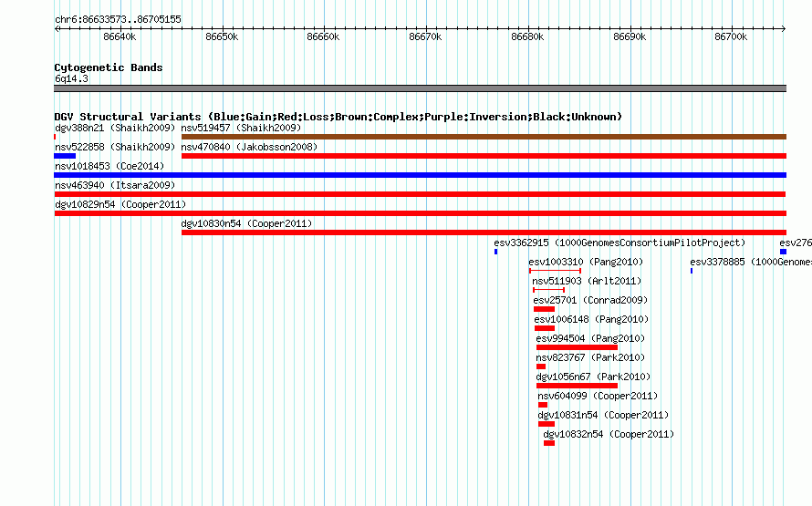Image resolution: width=812 pixels, height=506 pixels.
Task: Select variant label esv1003310 (Pang2010)
Action: (586, 262)
